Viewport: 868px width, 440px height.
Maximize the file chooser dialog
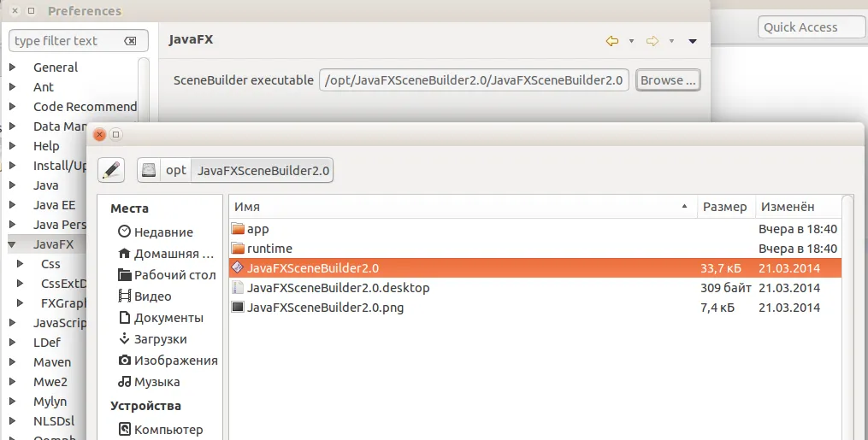[115, 134]
